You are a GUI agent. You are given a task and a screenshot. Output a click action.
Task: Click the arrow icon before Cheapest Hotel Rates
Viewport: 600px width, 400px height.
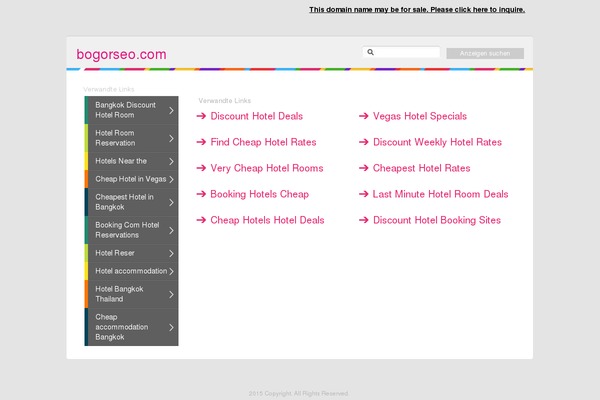pos(364,168)
